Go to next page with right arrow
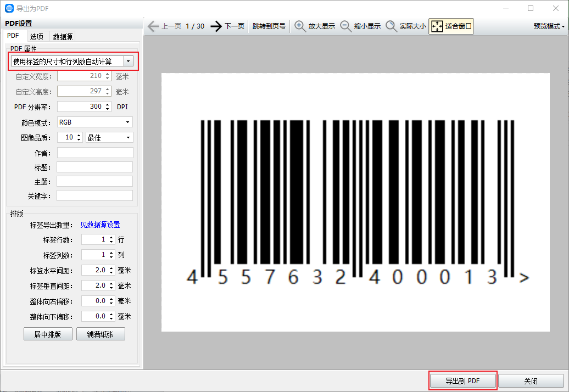The height and width of the screenshot is (392, 569). pos(216,26)
